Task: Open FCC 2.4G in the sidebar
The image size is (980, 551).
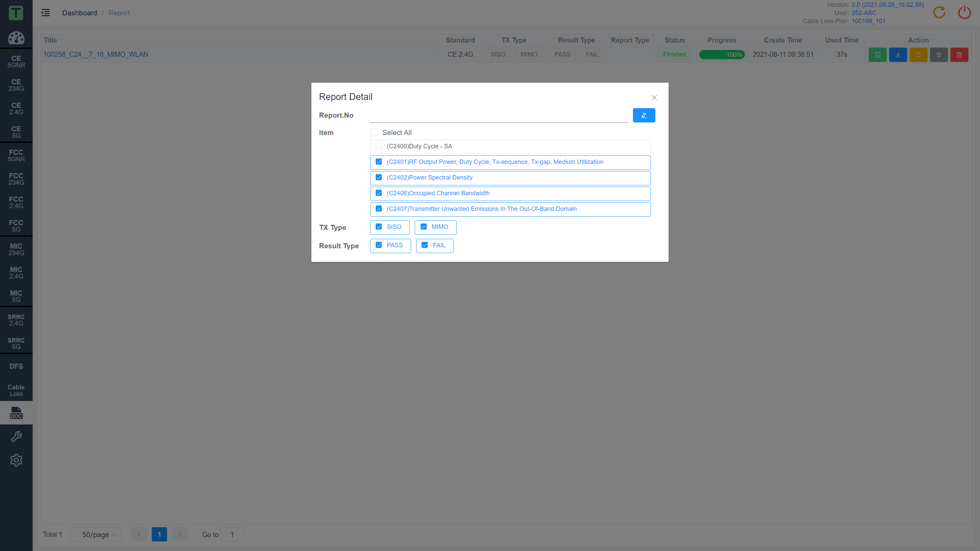Action: click(16, 202)
